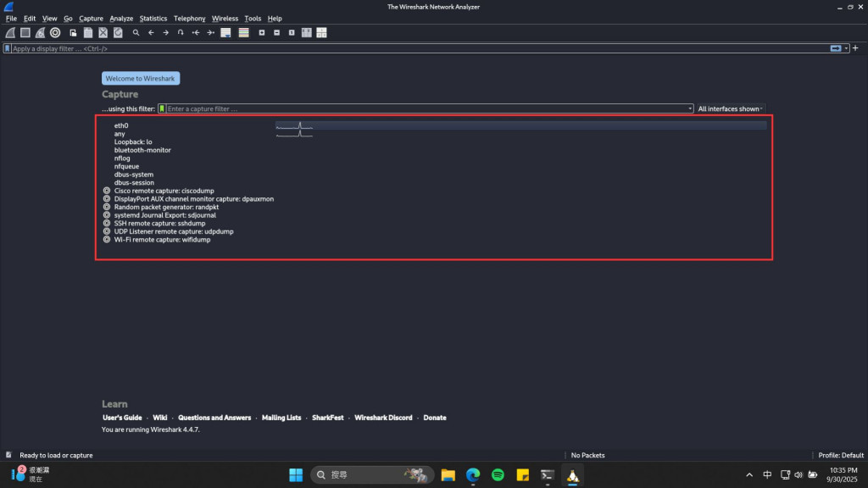Open Random packet generator settings gear
This screenshot has height=488, width=868.
pos(107,207)
